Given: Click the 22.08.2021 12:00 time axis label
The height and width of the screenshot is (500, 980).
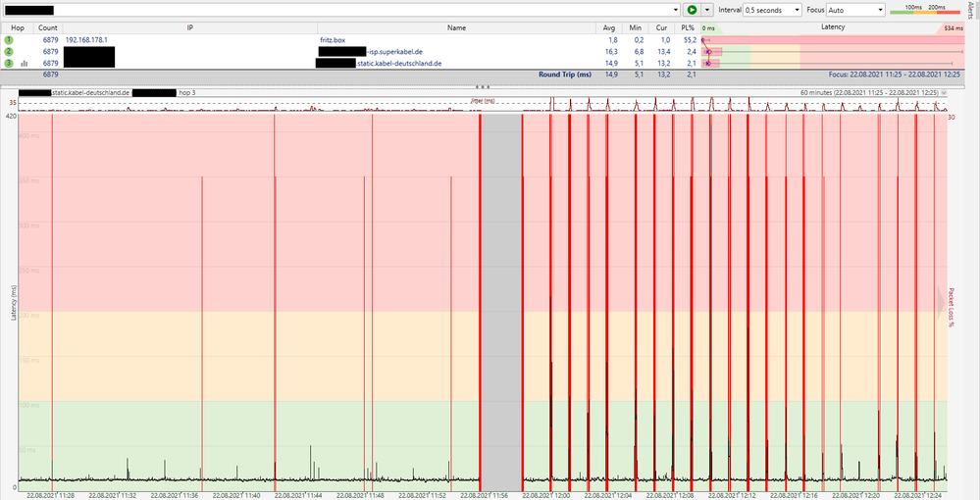Looking at the screenshot, I should point(546,496).
